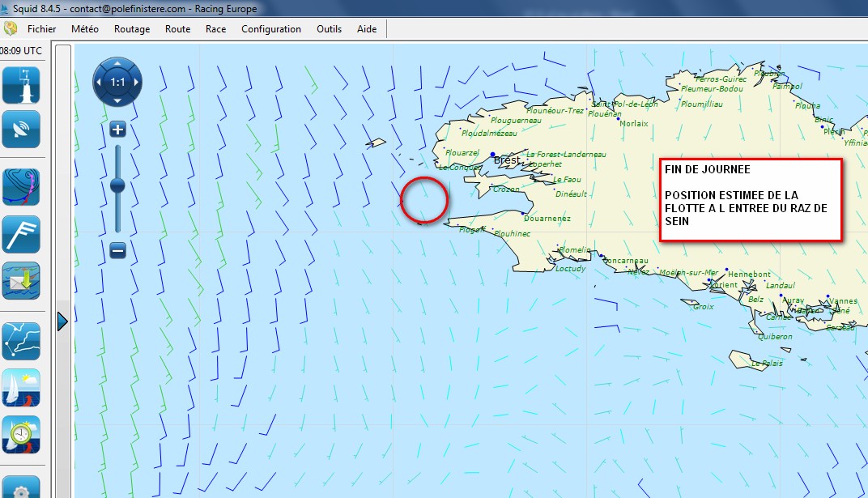Click the red circle near Raz de Sein
868x498 pixels.
click(x=424, y=200)
